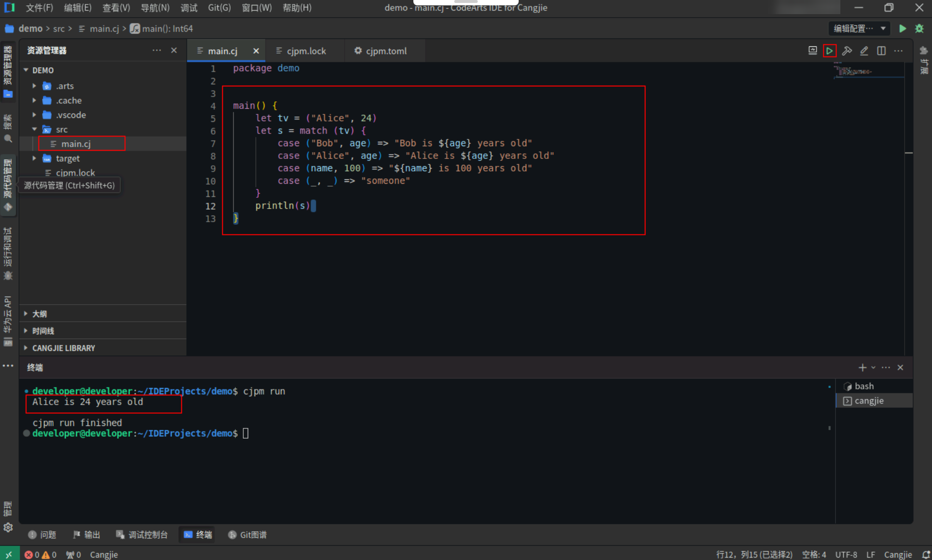Image resolution: width=932 pixels, height=560 pixels.
Task: Click the Cangjie language mode at right status bar
Action: point(898,555)
